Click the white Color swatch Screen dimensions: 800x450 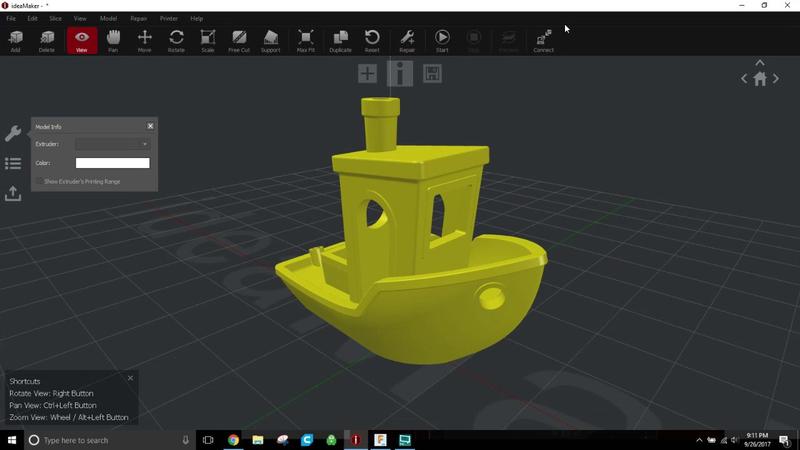click(x=112, y=163)
